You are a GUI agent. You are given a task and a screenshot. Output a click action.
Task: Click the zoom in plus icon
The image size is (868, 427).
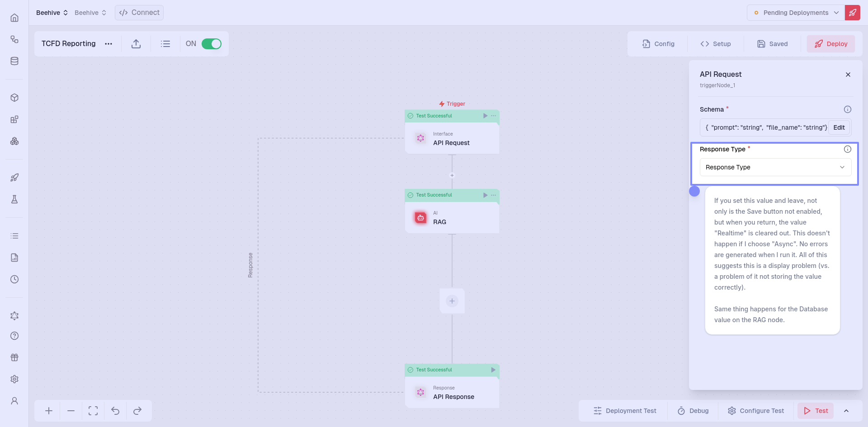point(49,411)
